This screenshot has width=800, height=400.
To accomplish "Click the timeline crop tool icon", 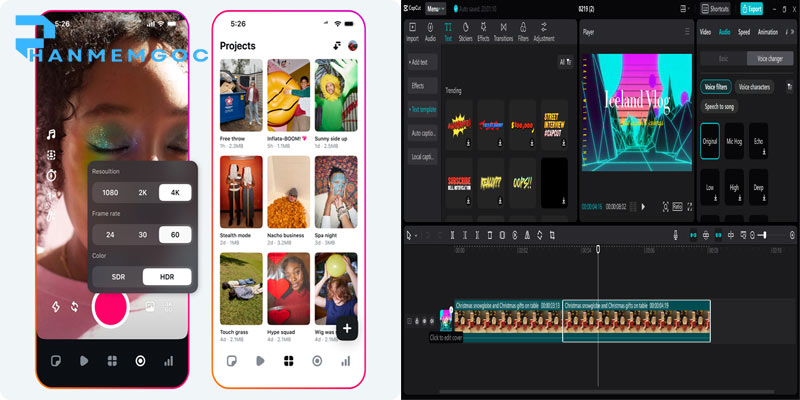I will coord(552,235).
